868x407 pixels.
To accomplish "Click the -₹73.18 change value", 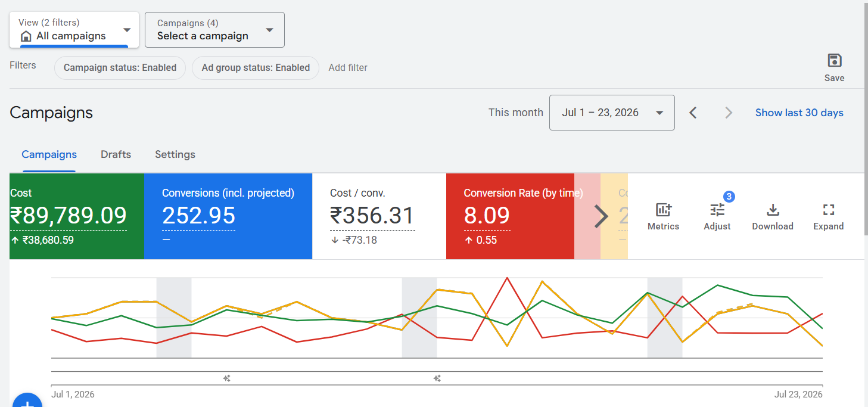I will tap(360, 240).
